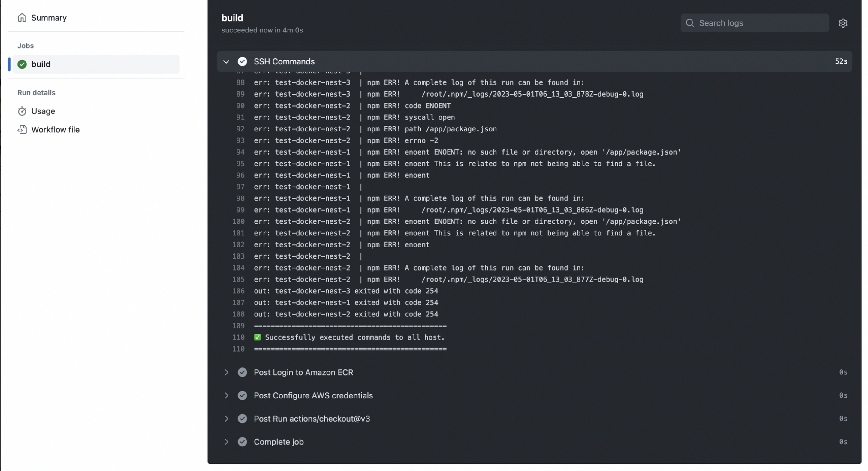Click log line number 106
Image resolution: width=868 pixels, height=471 pixels.
[238, 291]
